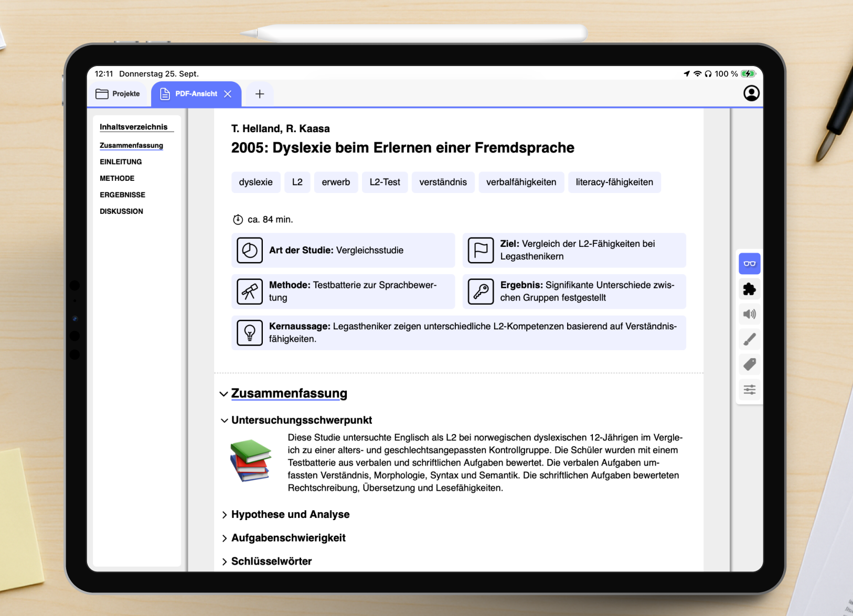Add a new tab with plus icon
The height and width of the screenshot is (616, 853).
point(260,94)
